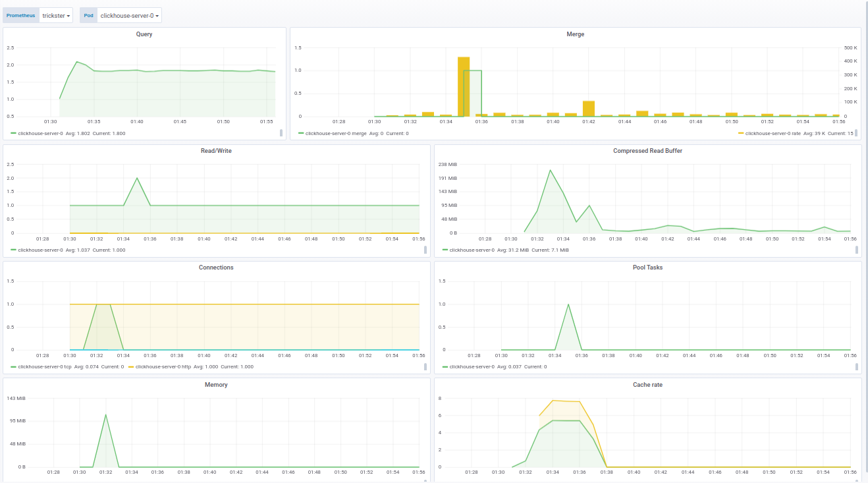Change yellow rate series color in Merge legend

click(741, 133)
